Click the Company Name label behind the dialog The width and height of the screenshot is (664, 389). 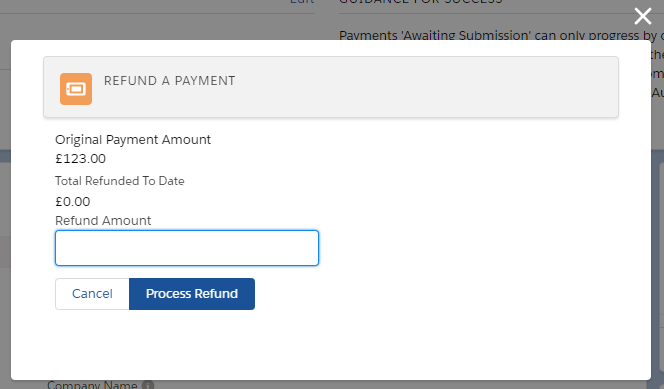pos(92,385)
